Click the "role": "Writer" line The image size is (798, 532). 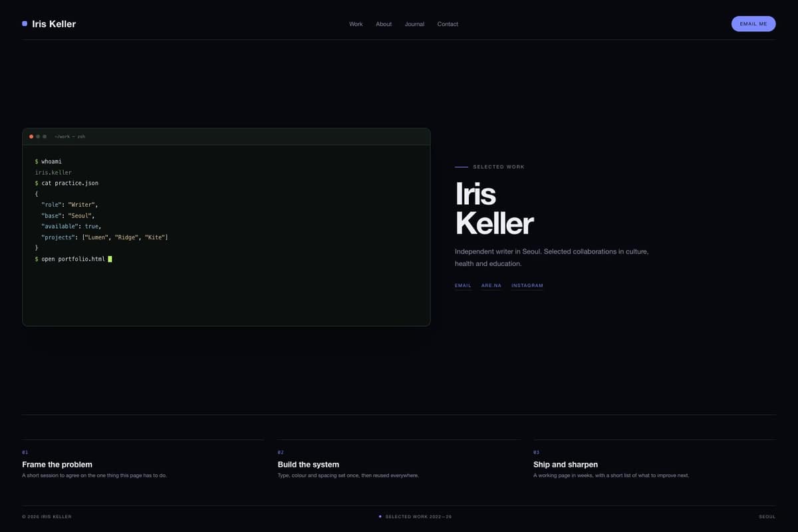tap(69, 205)
